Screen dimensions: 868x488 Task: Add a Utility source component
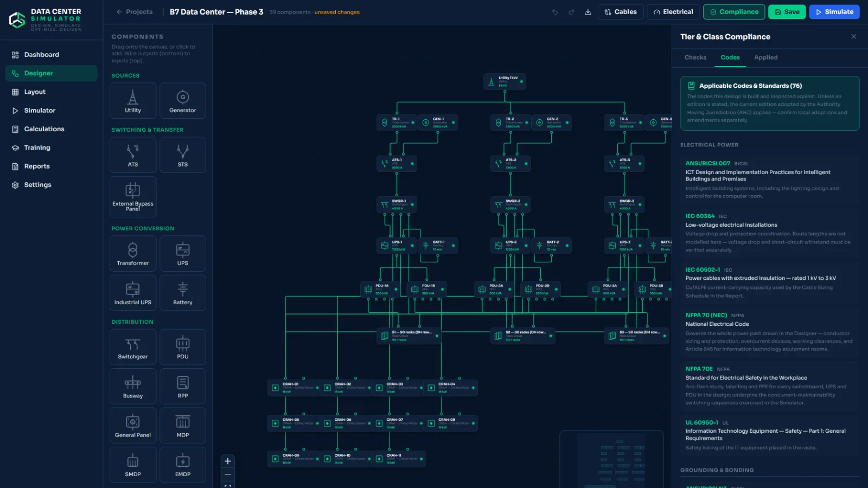[133, 101]
